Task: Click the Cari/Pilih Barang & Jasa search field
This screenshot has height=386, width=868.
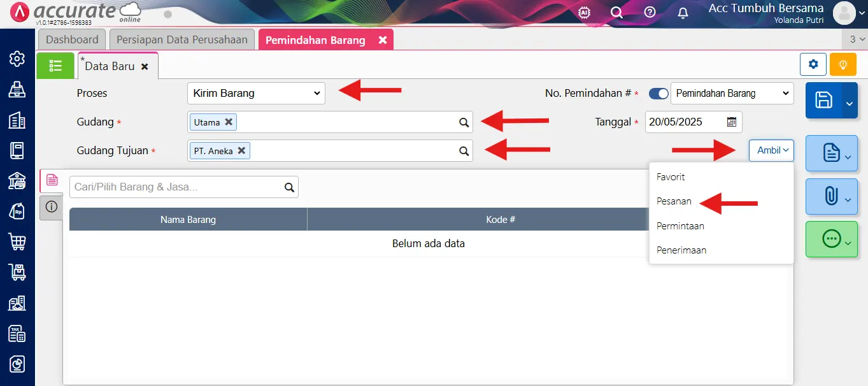Action: [176, 187]
